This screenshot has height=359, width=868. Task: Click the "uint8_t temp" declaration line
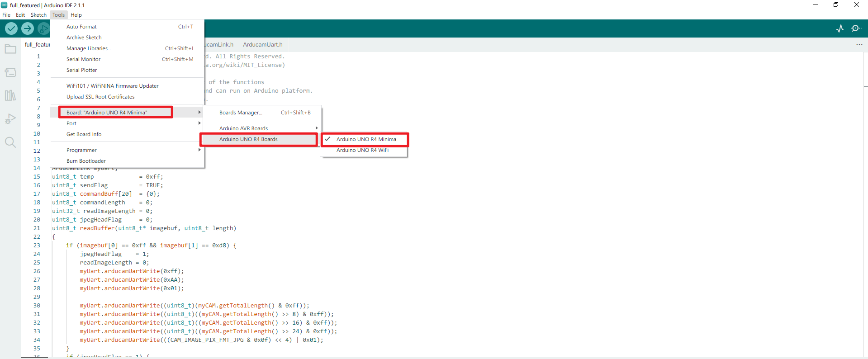[x=108, y=177]
